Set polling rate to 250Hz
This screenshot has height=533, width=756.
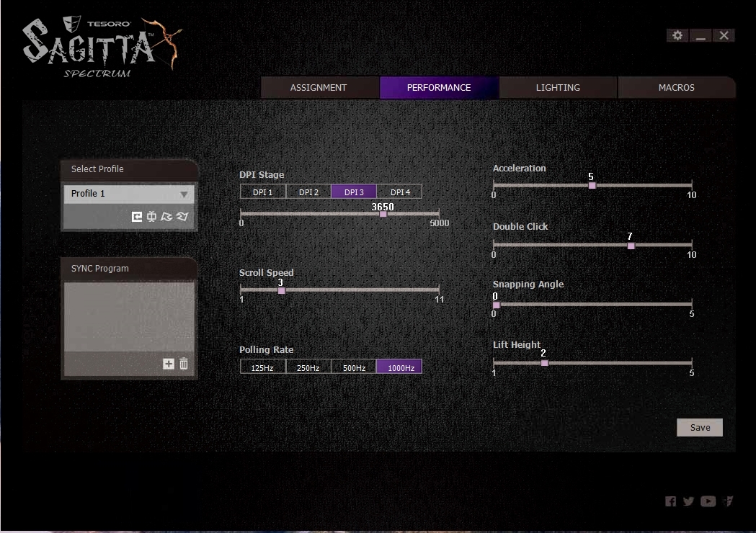click(308, 367)
